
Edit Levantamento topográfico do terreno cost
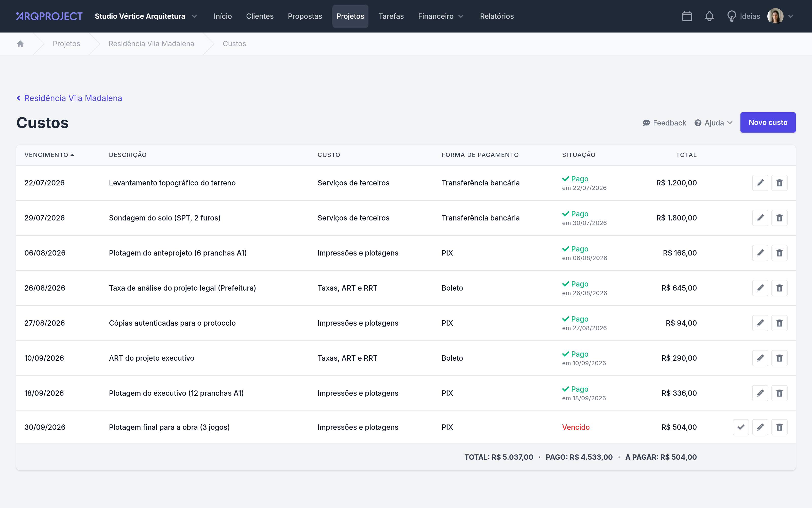(x=760, y=183)
